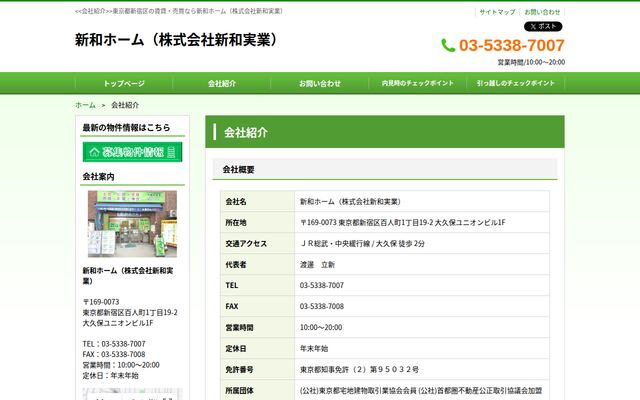Screen dimensions: 640x400
Task: Click the storefront photo in sidebar
Action: coord(132,224)
